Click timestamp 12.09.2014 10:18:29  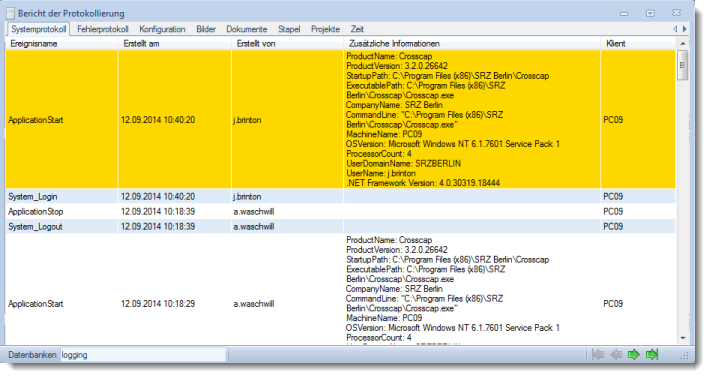[x=158, y=304]
